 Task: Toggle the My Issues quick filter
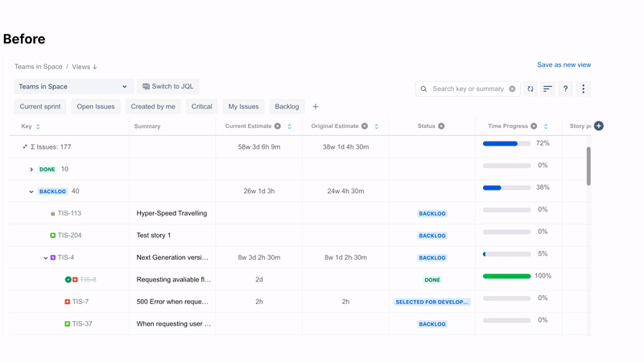point(244,107)
